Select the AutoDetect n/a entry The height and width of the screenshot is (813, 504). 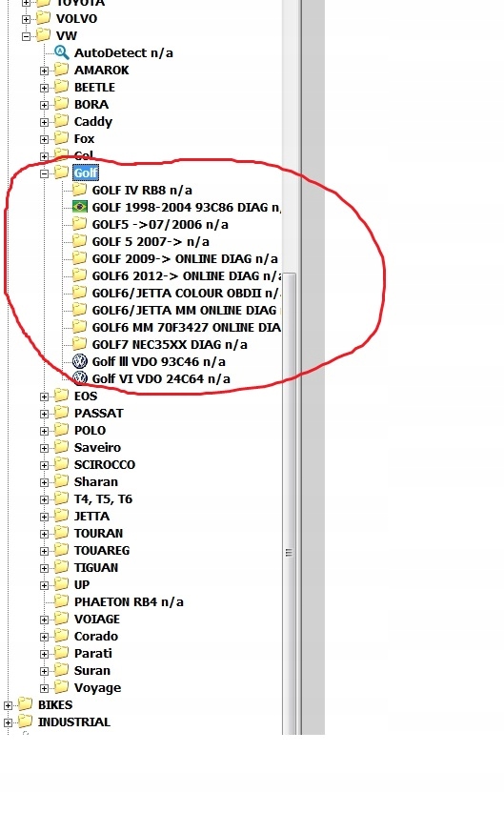point(124,52)
